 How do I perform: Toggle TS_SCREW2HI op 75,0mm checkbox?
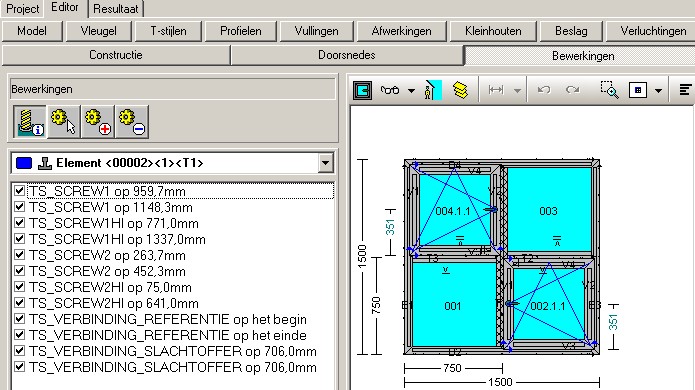tap(20, 286)
